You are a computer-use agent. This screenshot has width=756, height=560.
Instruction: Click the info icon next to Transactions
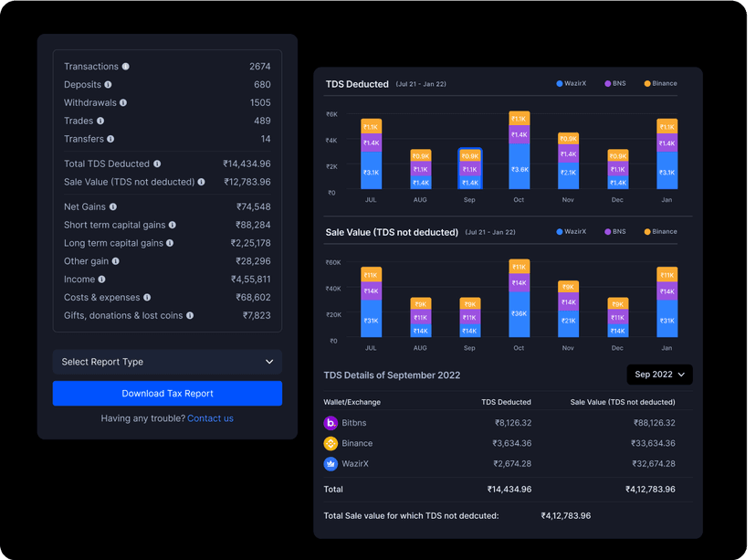pyautogui.click(x=126, y=67)
